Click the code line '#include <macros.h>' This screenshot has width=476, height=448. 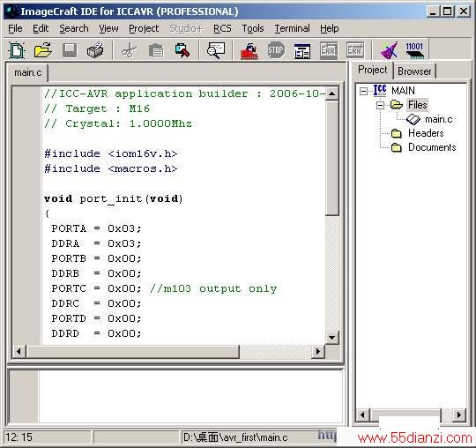[x=111, y=168]
